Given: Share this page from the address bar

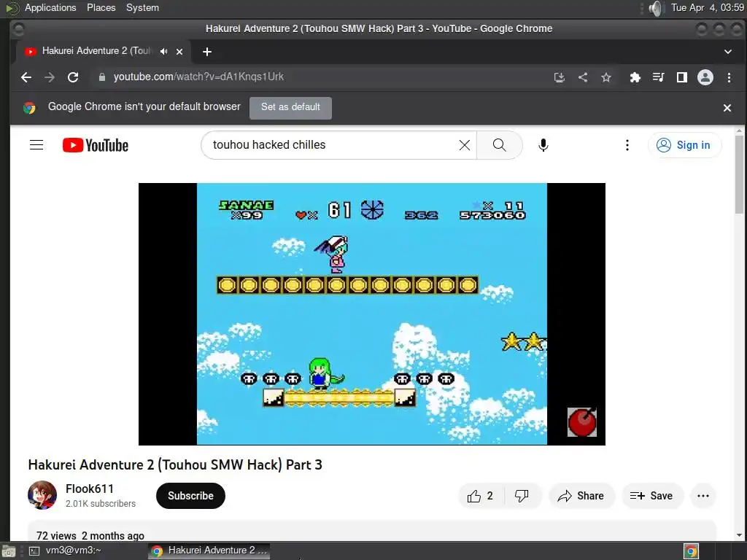Looking at the screenshot, I should (x=583, y=77).
